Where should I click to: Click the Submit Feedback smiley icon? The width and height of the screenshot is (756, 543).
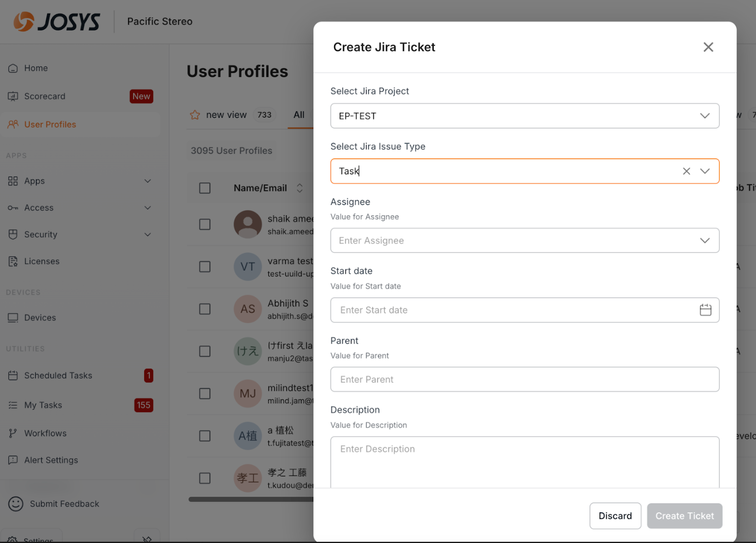pos(16,504)
